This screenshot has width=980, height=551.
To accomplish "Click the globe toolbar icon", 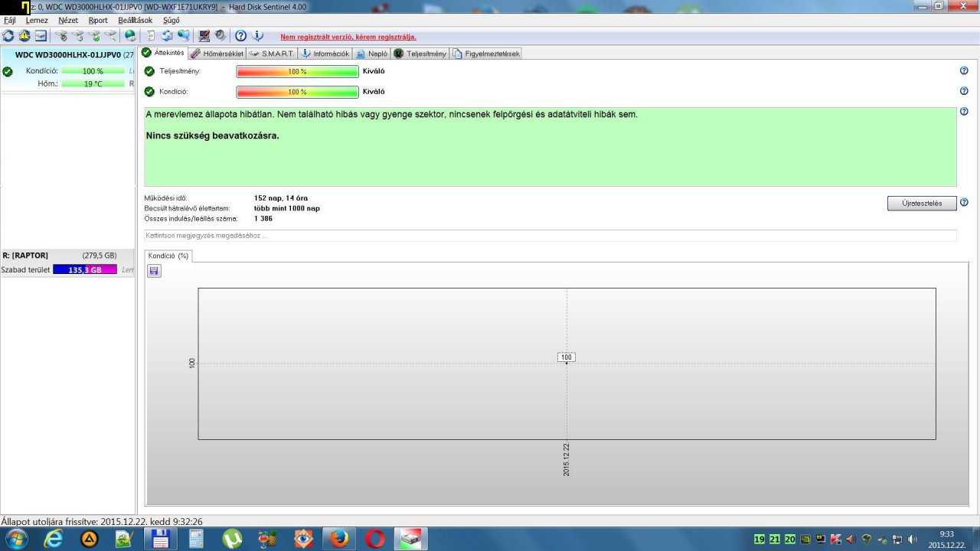I will (x=130, y=35).
